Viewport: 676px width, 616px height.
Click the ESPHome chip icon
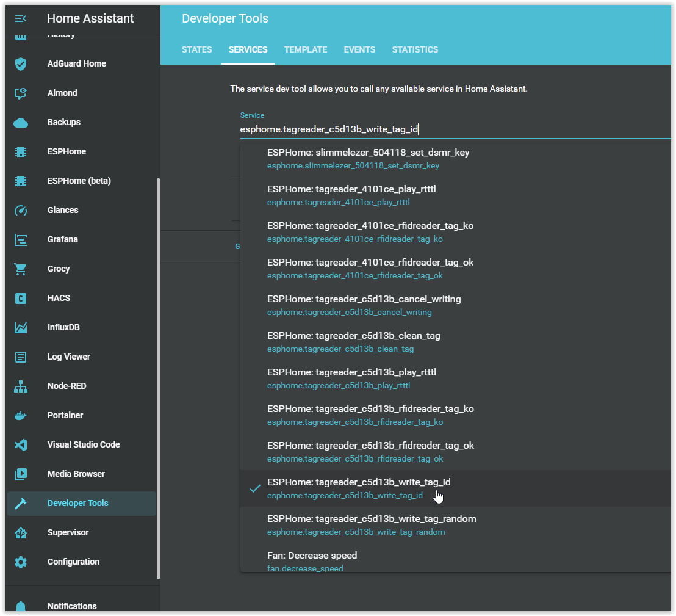[20, 152]
